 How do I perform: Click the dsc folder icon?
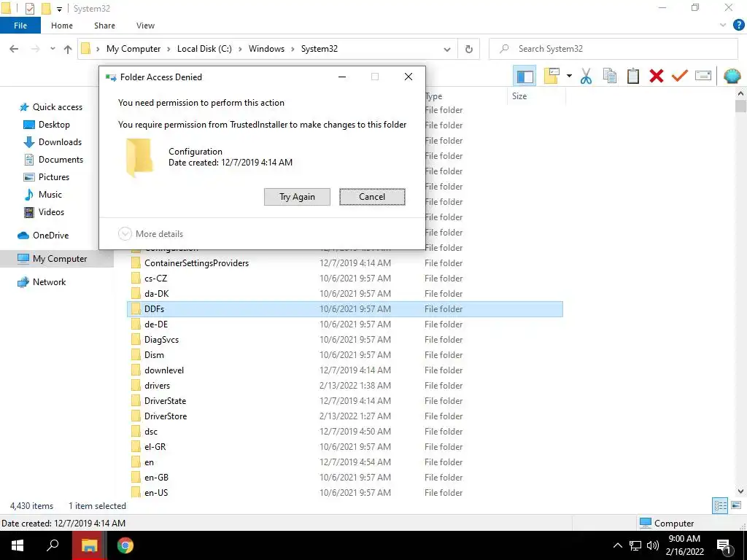(136, 432)
